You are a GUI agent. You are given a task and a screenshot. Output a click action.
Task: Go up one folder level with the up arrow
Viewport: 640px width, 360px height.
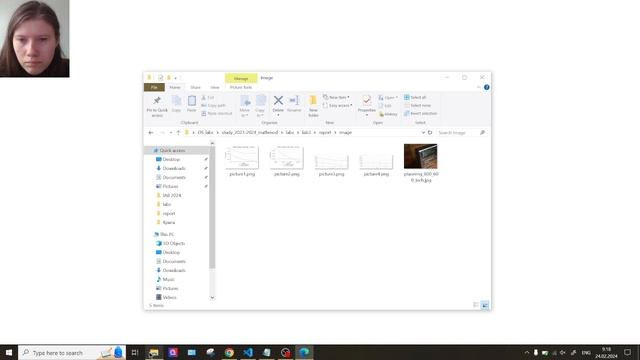click(x=178, y=133)
